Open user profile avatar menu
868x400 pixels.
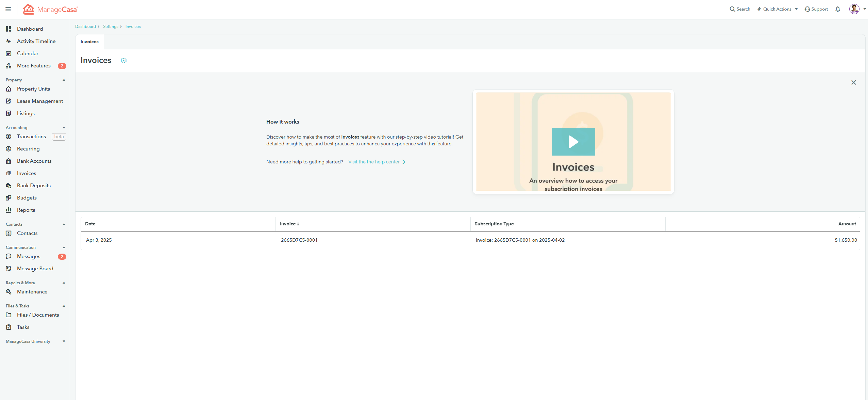(x=854, y=9)
